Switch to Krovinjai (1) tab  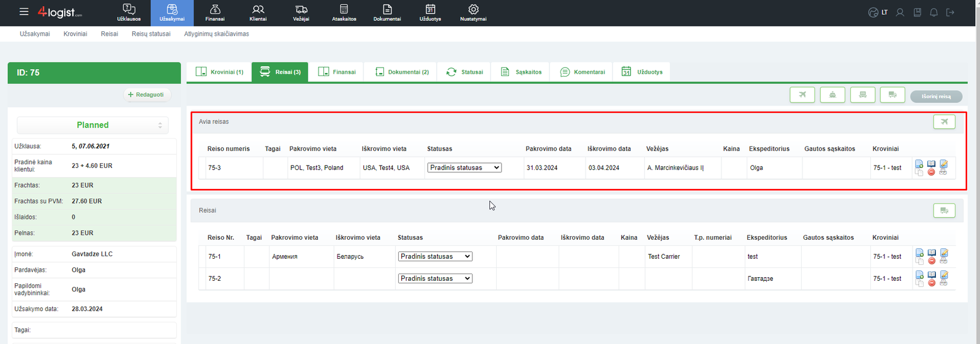219,72
